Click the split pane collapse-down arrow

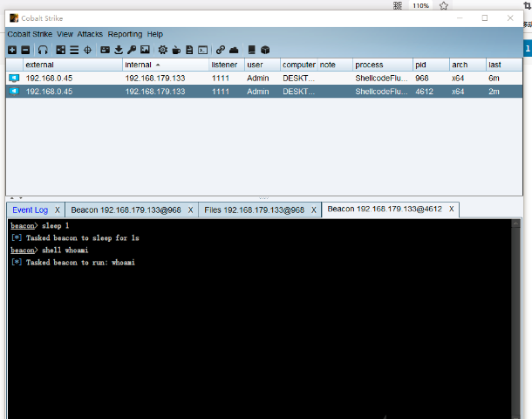21,198
